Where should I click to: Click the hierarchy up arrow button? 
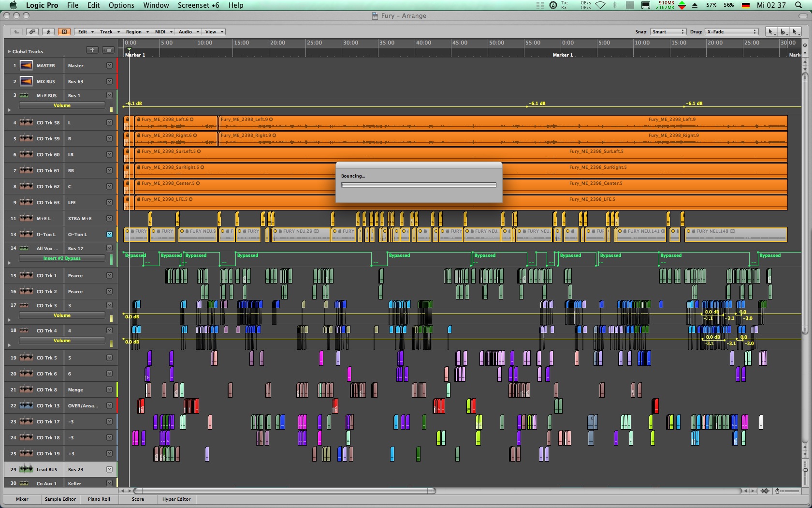pos(16,32)
